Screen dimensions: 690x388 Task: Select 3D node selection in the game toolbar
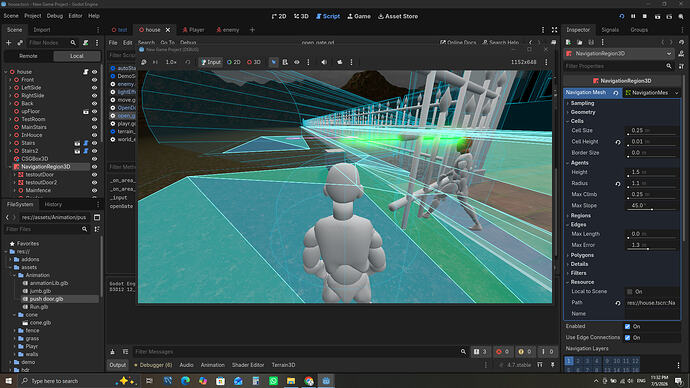254,62
